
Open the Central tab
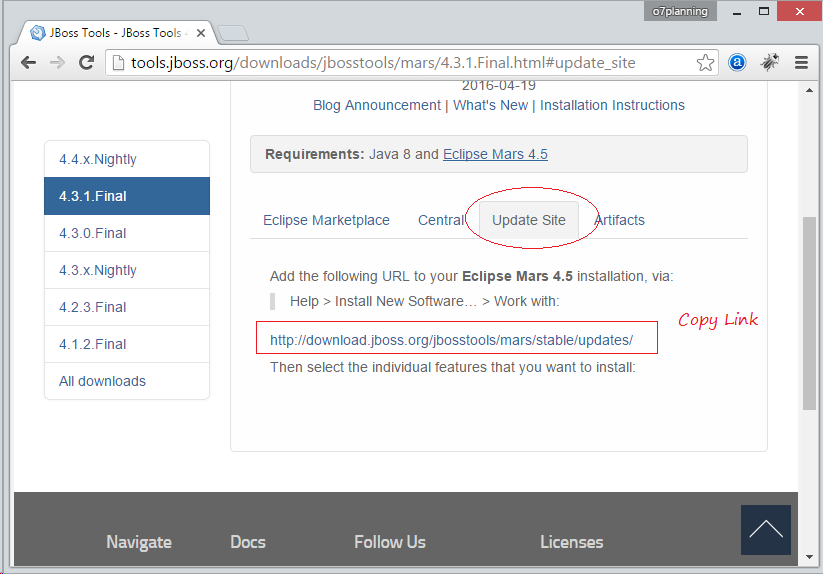click(x=441, y=220)
